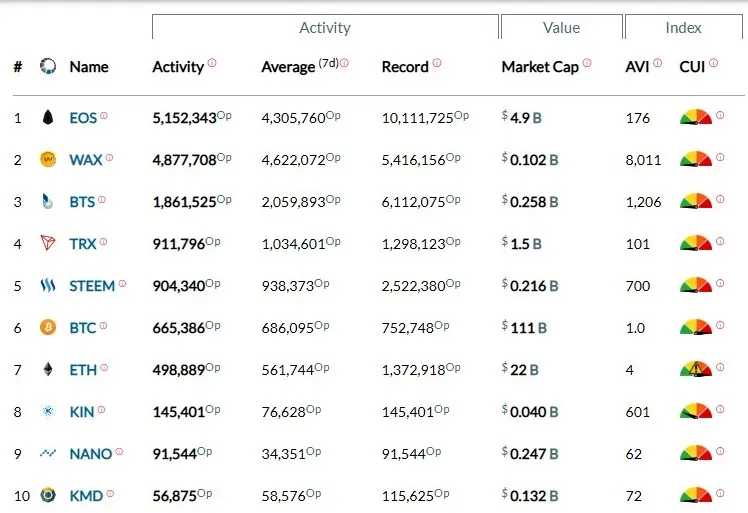
Task: Click the ETH coin logo icon
Action: coord(48,369)
